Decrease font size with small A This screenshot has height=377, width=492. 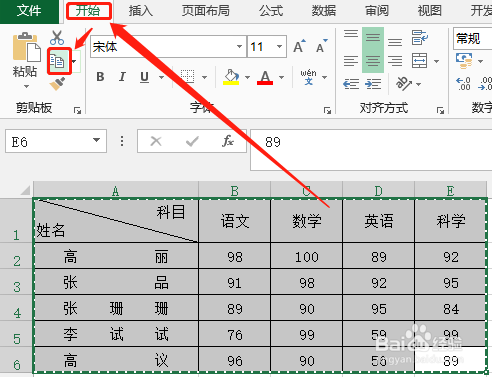point(322,46)
